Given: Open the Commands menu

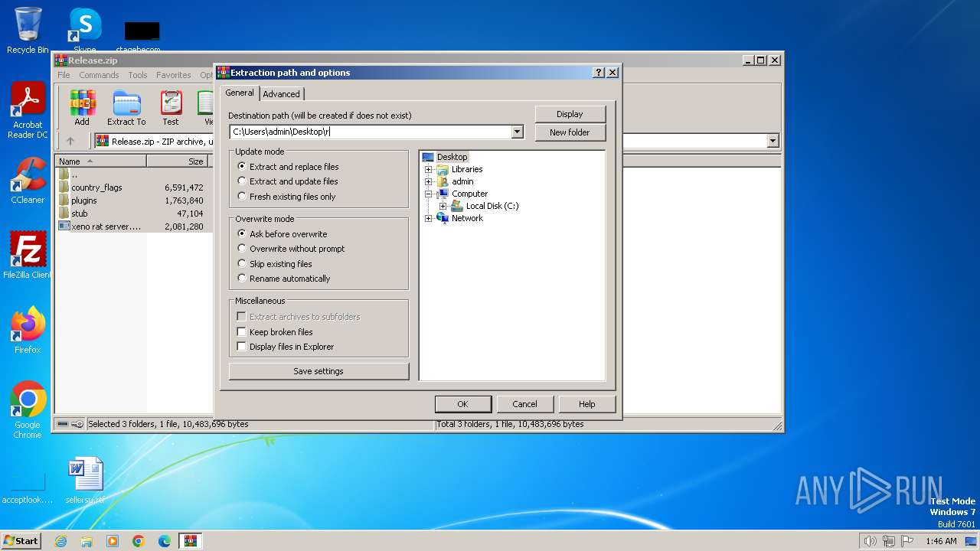Looking at the screenshot, I should tap(99, 75).
